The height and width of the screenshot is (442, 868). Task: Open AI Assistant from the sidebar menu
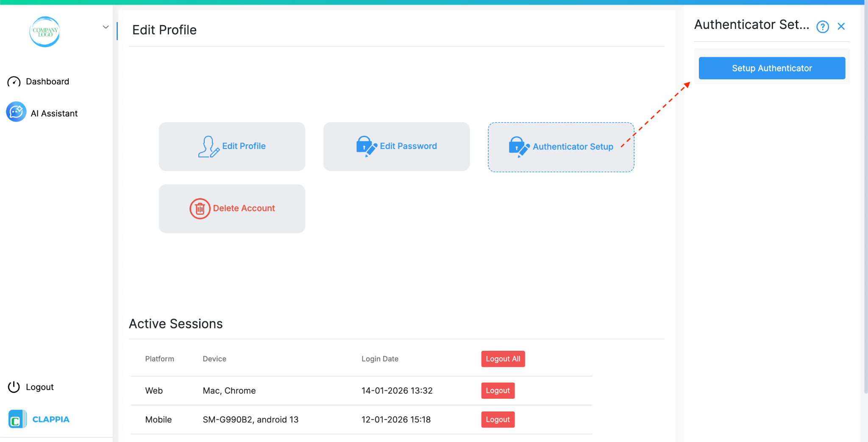(x=54, y=113)
